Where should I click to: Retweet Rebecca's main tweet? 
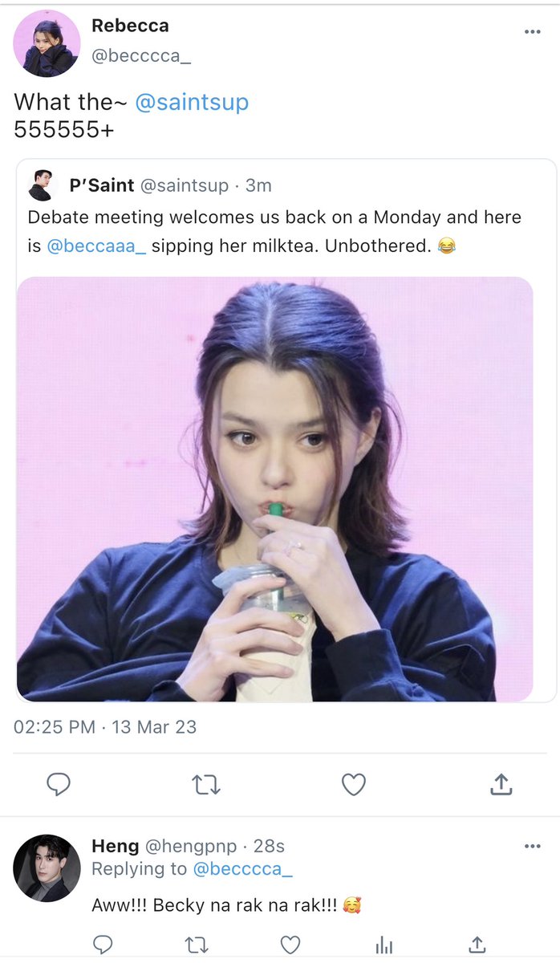(x=206, y=784)
